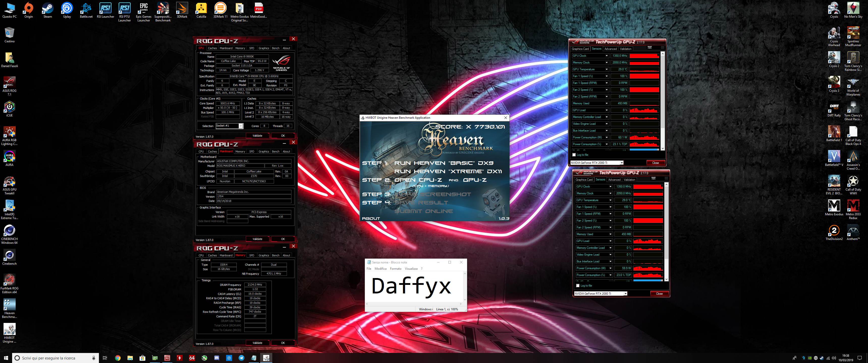Select the iCUE desktop icon
868x363 pixels.
9,109
